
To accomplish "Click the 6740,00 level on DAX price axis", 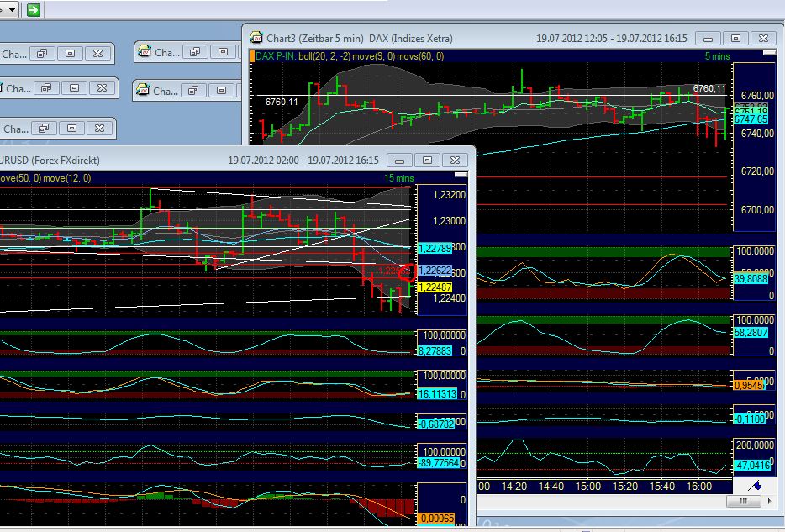I will 757,133.
